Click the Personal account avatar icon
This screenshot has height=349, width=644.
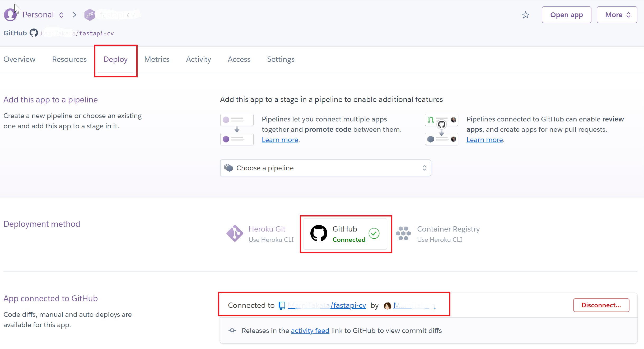pos(10,15)
